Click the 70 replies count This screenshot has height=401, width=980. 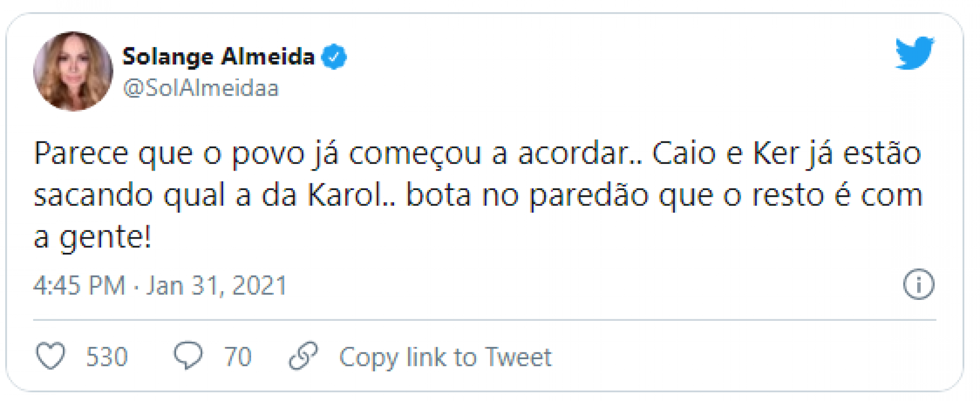[237, 357]
